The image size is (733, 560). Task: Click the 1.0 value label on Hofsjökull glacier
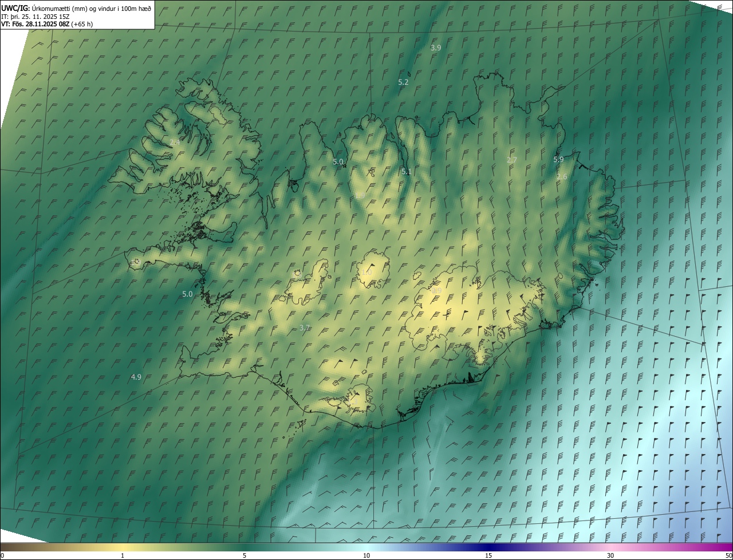[x=366, y=273]
